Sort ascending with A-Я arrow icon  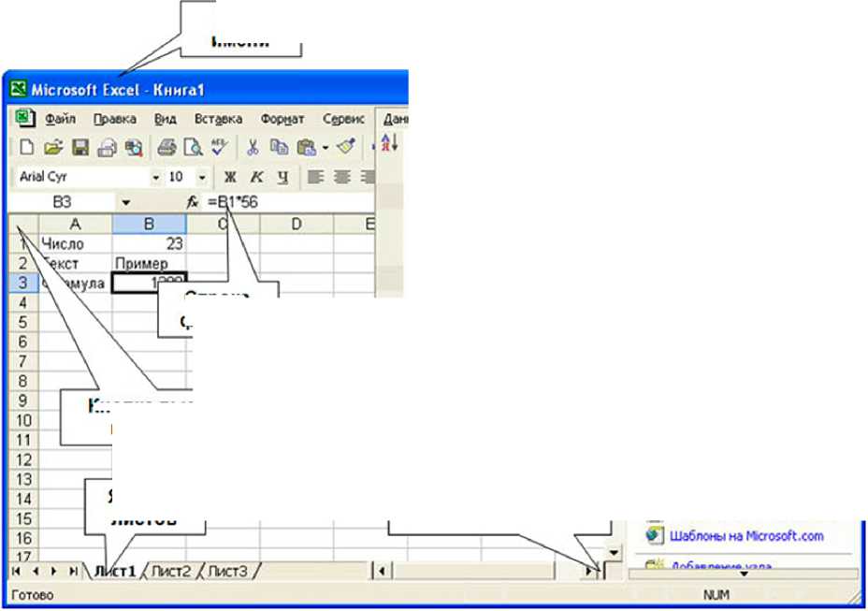tap(389, 143)
